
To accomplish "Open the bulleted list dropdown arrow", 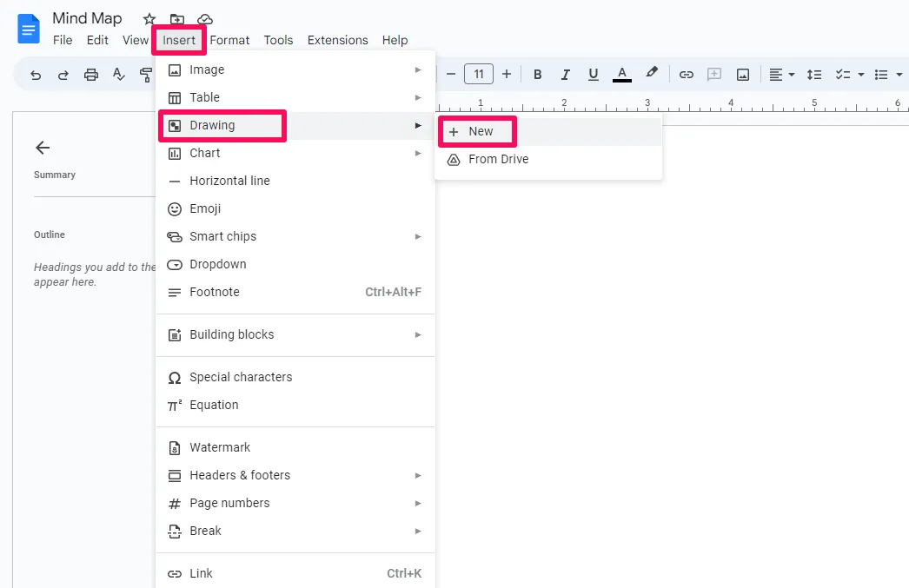I will (x=899, y=74).
